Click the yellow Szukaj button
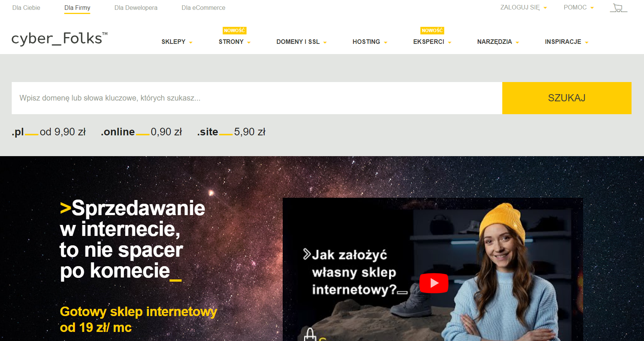Image resolution: width=644 pixels, height=341 pixels. (567, 98)
